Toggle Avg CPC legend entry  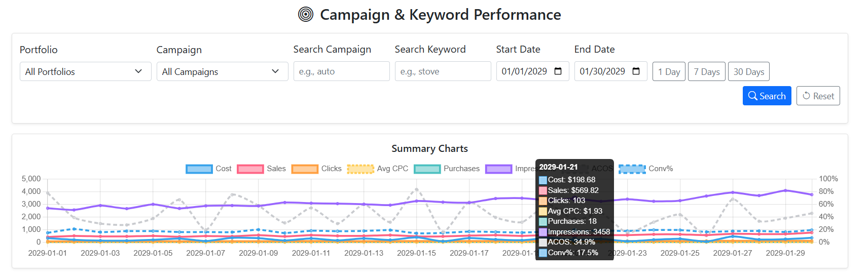(360, 169)
